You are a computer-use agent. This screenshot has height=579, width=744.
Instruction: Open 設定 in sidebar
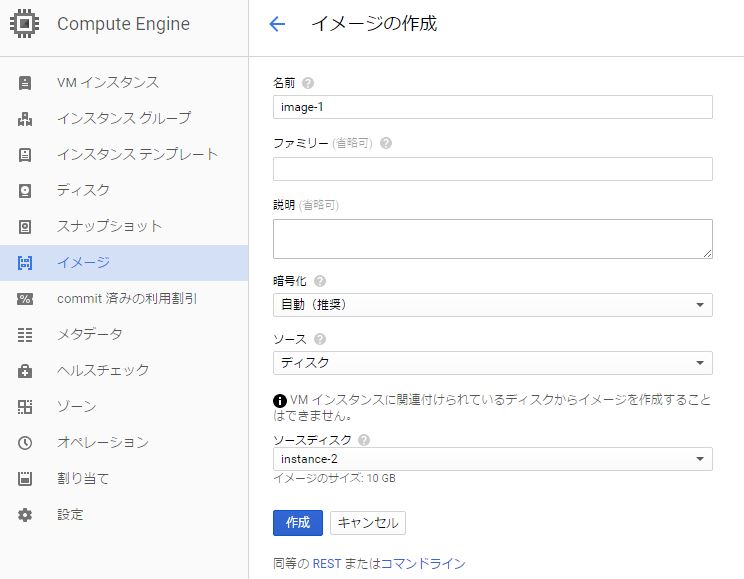(124, 514)
